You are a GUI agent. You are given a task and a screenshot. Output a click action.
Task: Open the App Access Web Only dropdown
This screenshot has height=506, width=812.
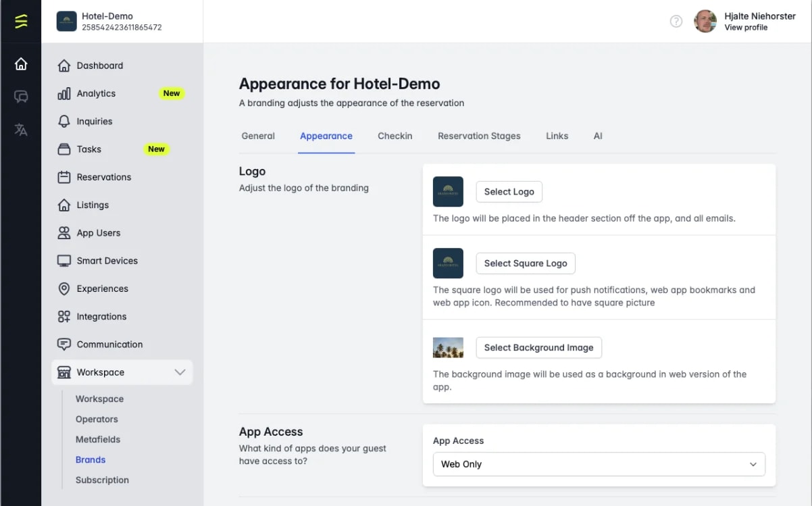pos(599,464)
